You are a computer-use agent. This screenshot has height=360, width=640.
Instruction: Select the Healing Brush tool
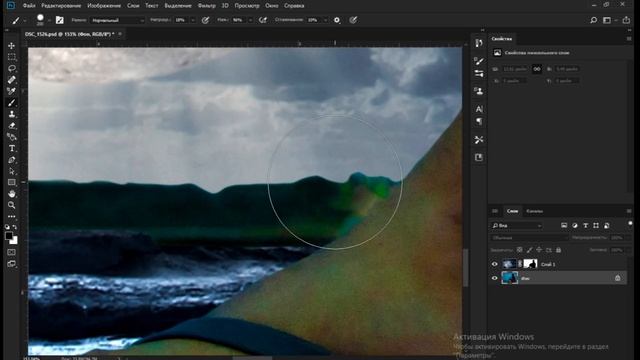coord(11,80)
